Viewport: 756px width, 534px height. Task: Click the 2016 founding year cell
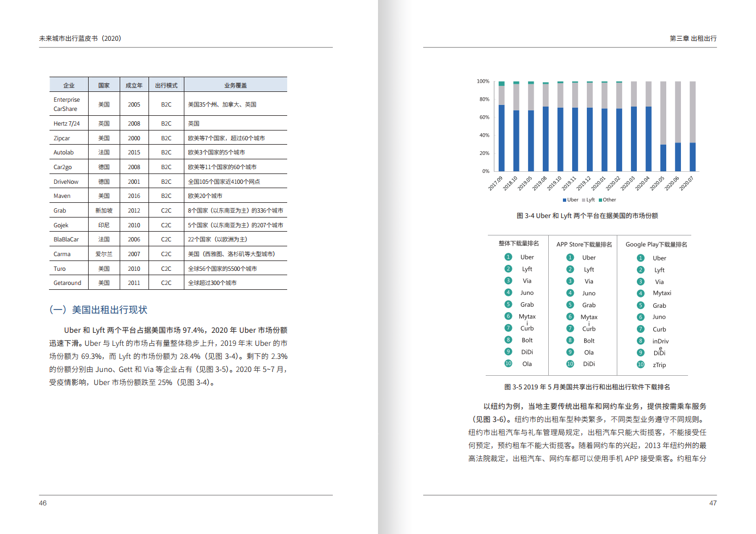134,196
